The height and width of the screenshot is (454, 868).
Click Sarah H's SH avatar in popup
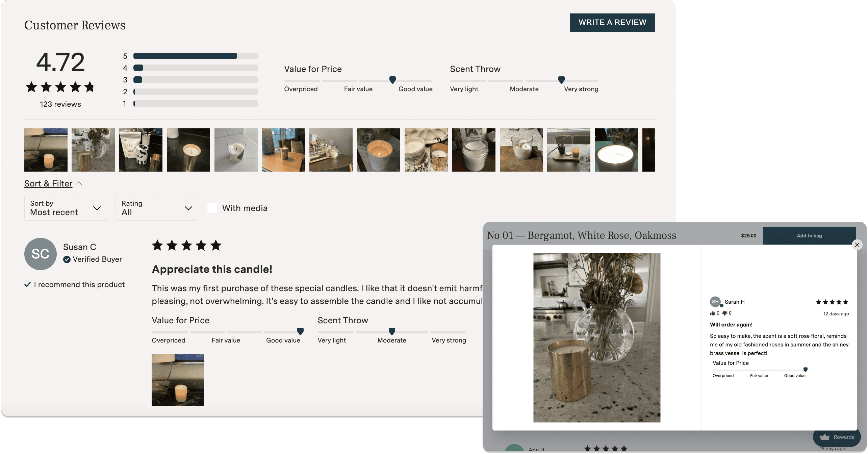[715, 302]
